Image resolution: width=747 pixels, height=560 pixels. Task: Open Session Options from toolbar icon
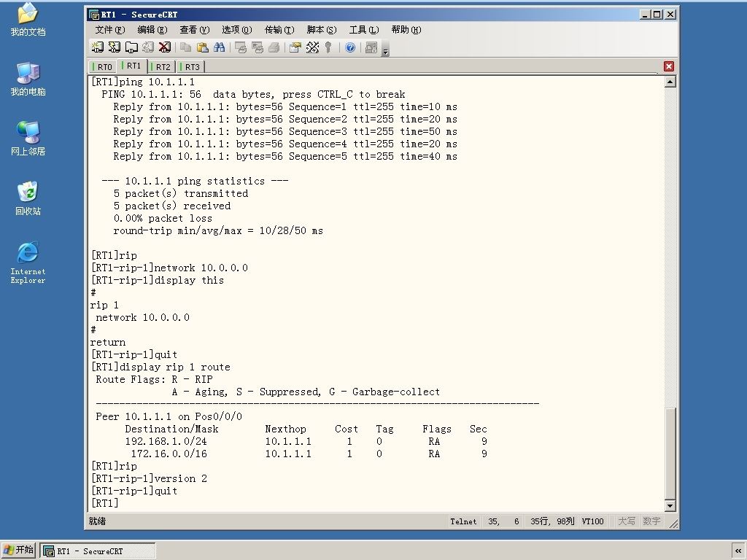[295, 47]
